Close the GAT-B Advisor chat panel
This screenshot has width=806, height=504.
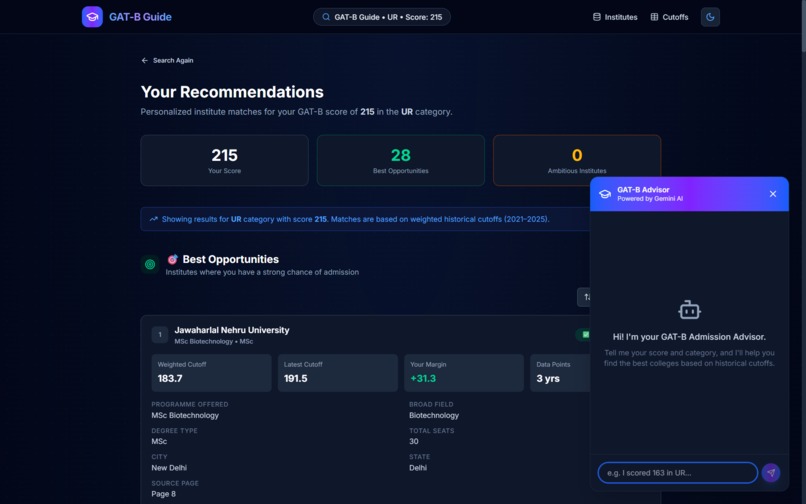[x=773, y=194]
